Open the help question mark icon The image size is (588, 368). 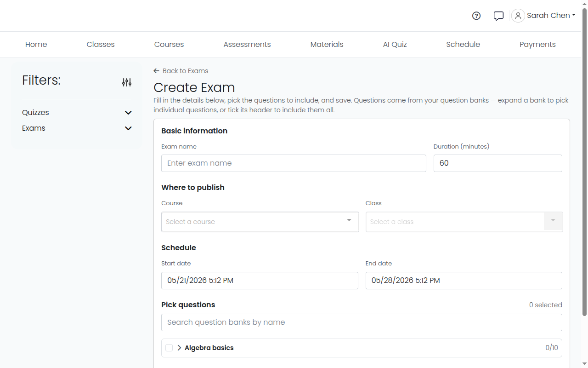[x=476, y=16]
